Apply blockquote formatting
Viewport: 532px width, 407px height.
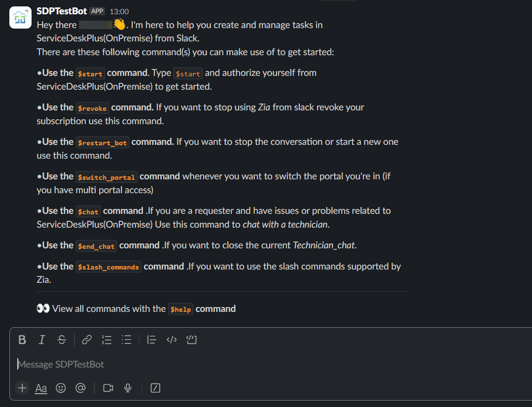coord(152,339)
